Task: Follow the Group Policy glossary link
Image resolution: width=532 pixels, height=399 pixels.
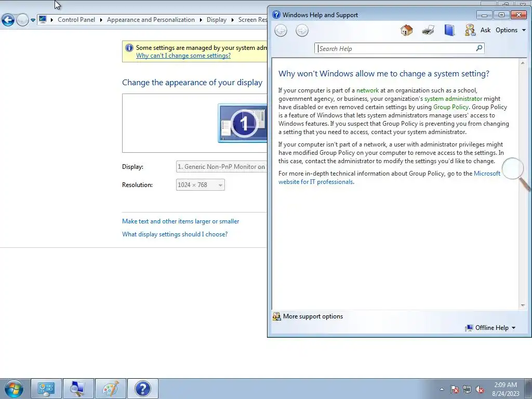Action: (x=450, y=107)
